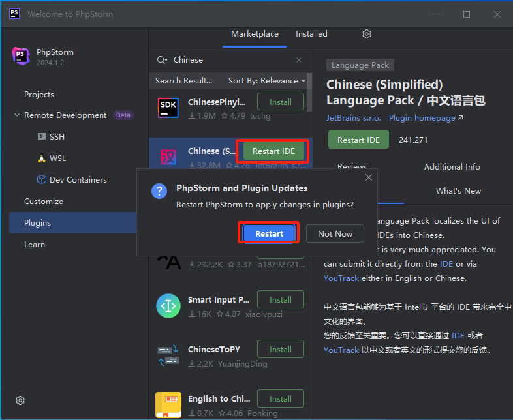Minimize the Welcome to PhpStorm window
The width and height of the screenshot is (513, 420).
point(436,14)
